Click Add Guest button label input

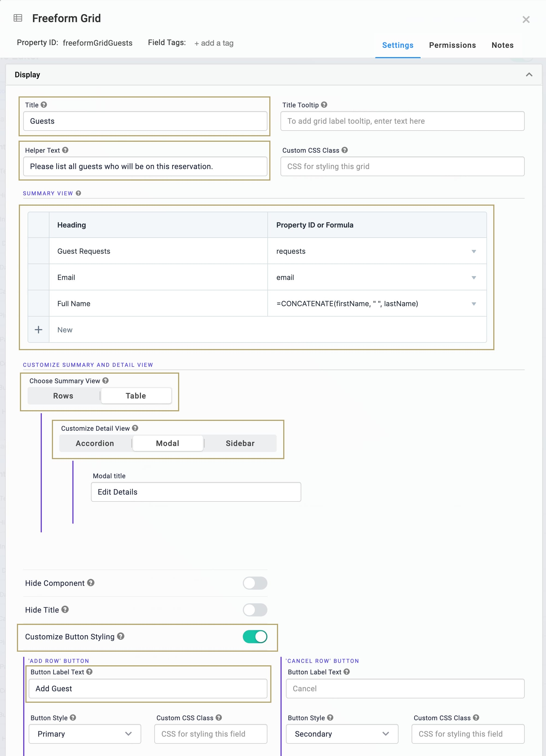(148, 688)
